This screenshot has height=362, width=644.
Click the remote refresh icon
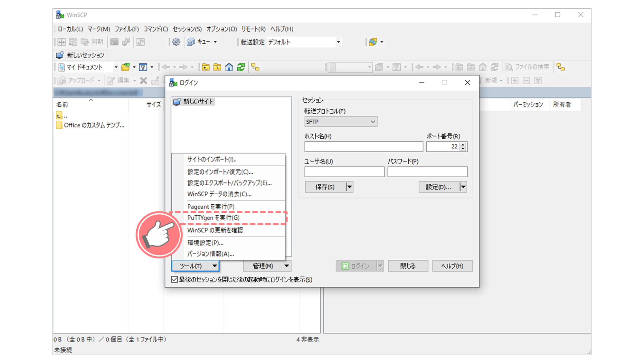[495, 67]
